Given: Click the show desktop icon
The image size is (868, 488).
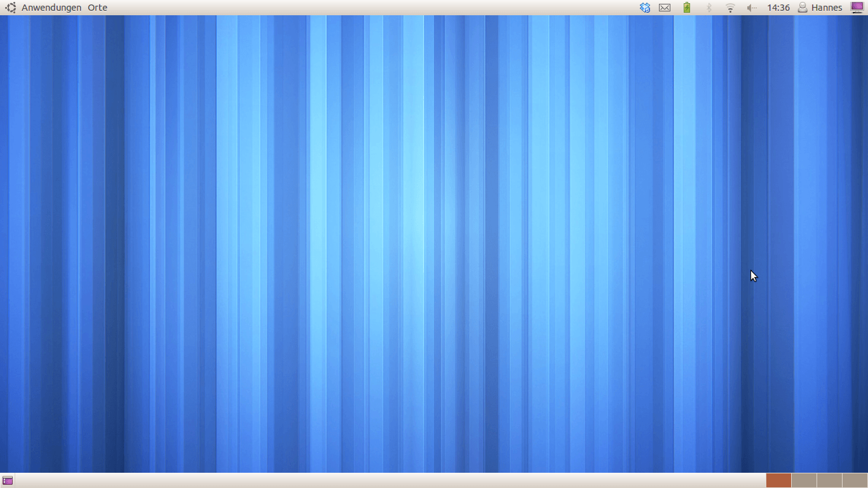Looking at the screenshot, I should coord(8,480).
